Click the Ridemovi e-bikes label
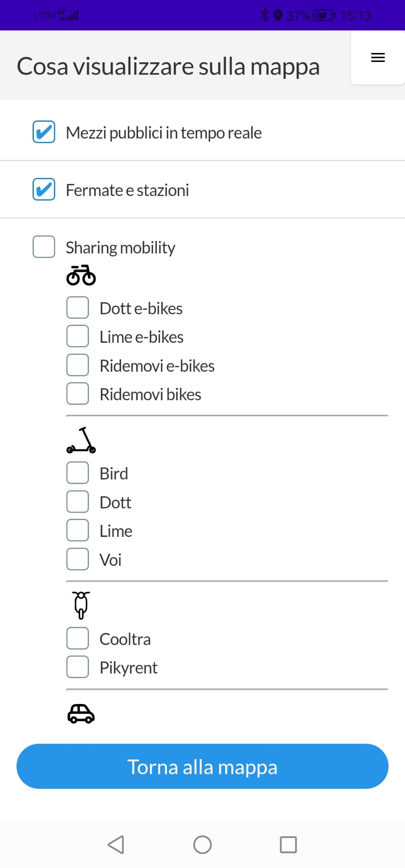 [x=157, y=366]
